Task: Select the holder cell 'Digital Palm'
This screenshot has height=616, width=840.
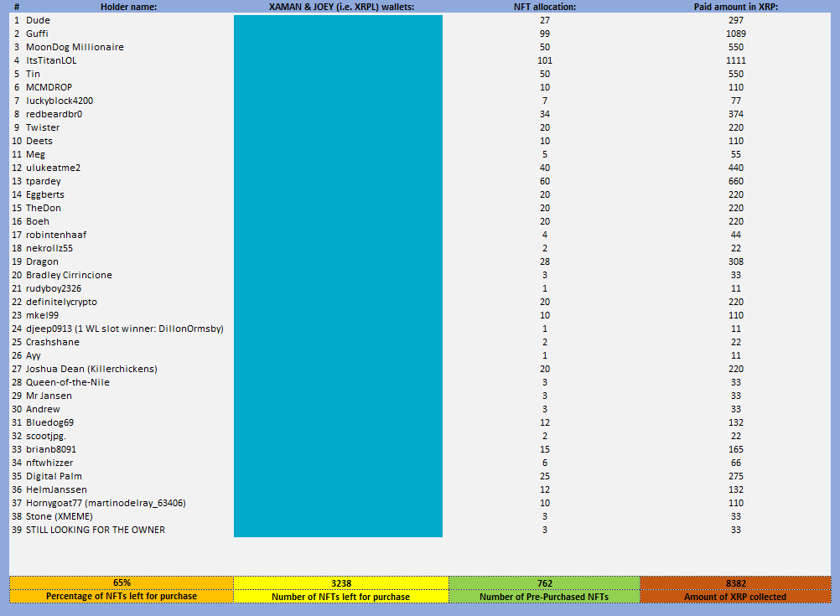Action: coord(54,476)
